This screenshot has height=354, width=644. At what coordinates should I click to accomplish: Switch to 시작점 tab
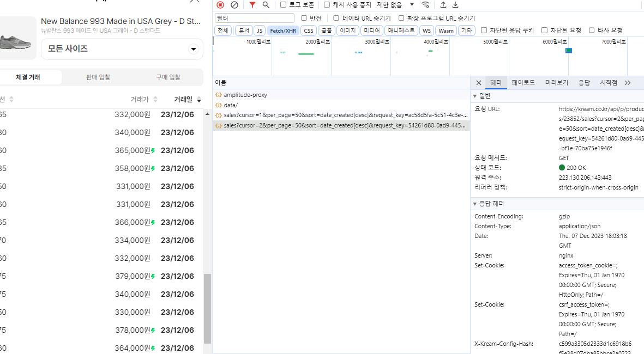(x=608, y=83)
